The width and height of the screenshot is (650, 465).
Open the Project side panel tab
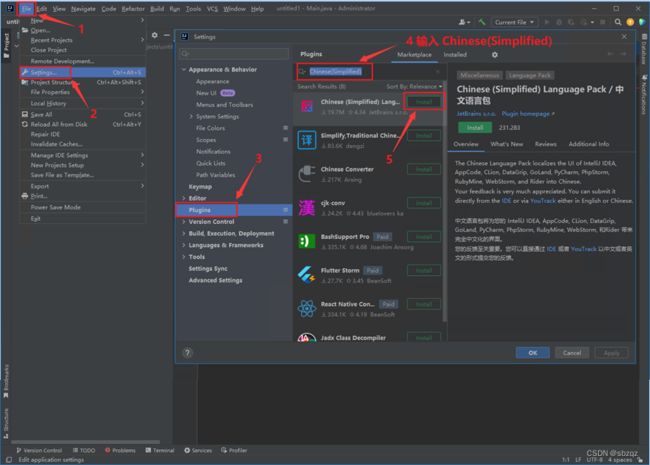pyautogui.click(x=6, y=46)
